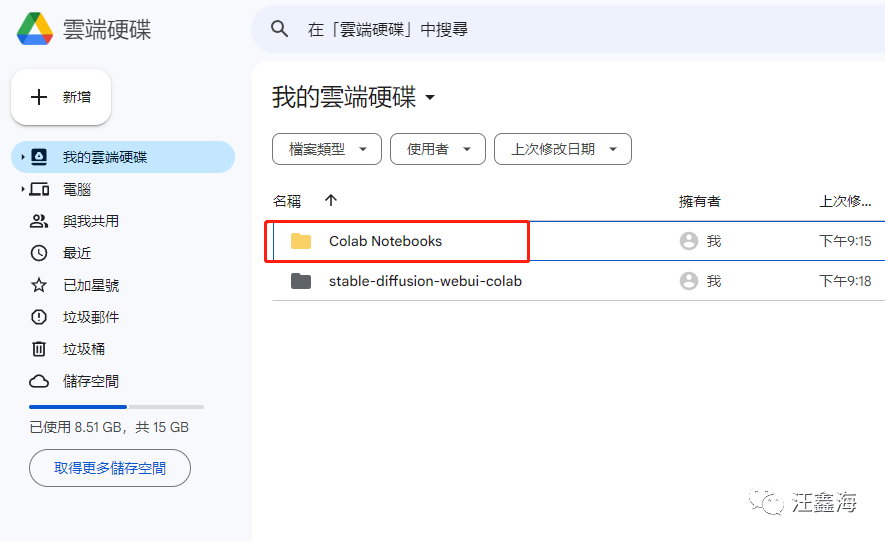Screen dimensions: 885x541
Task: Open the 我的雲端硬碟 title dropdown arrow
Action: (430, 97)
